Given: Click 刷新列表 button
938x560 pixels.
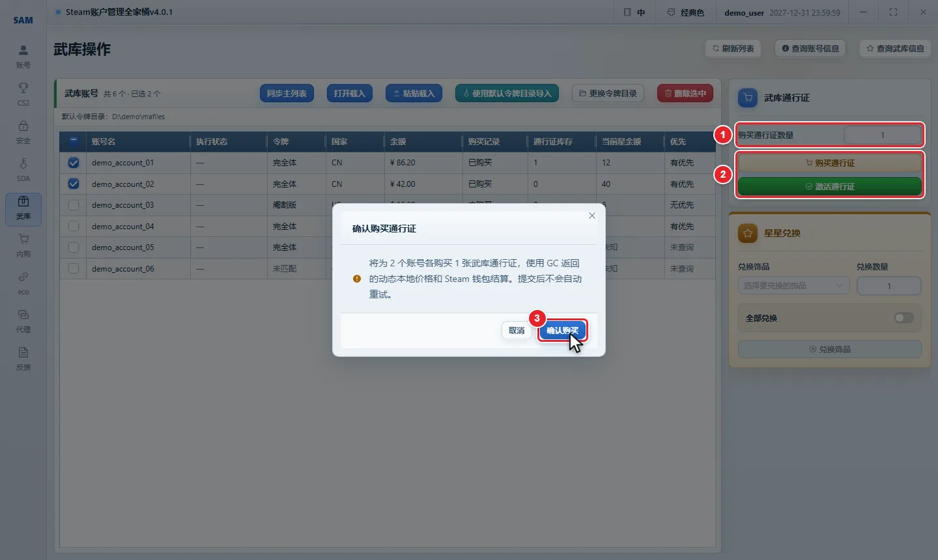Looking at the screenshot, I should tap(733, 48).
